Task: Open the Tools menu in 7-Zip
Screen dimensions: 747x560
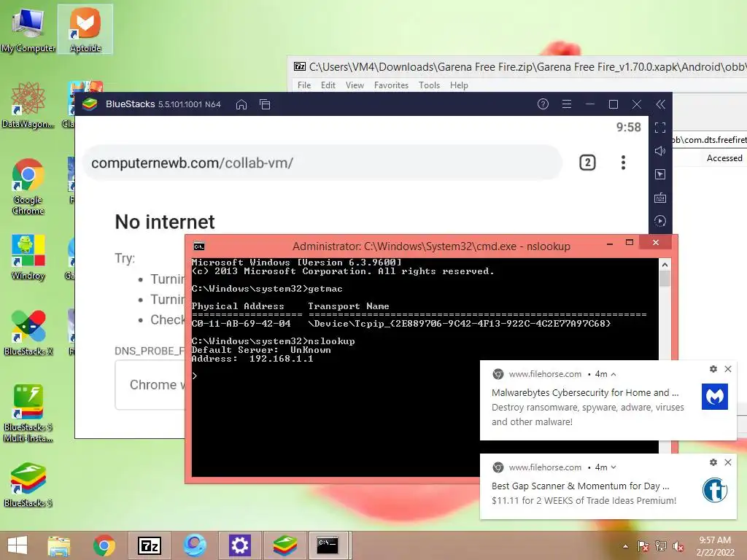Action: click(429, 85)
